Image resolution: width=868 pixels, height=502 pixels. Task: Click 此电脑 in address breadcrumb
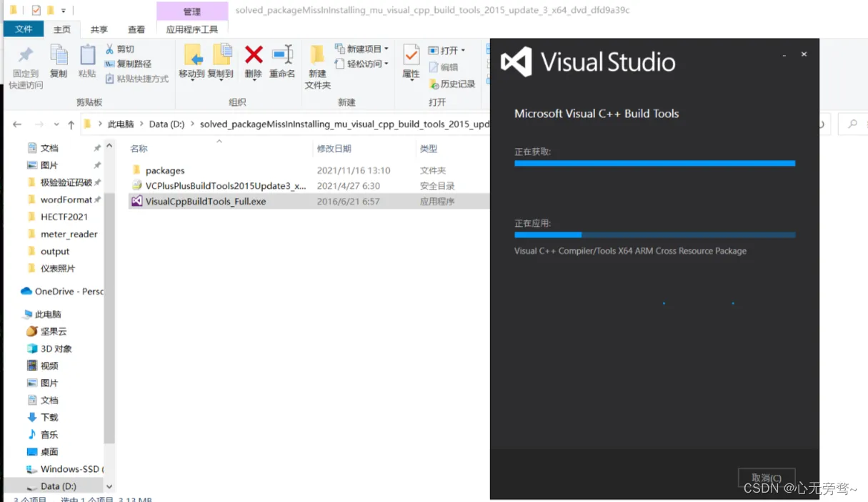(121, 124)
